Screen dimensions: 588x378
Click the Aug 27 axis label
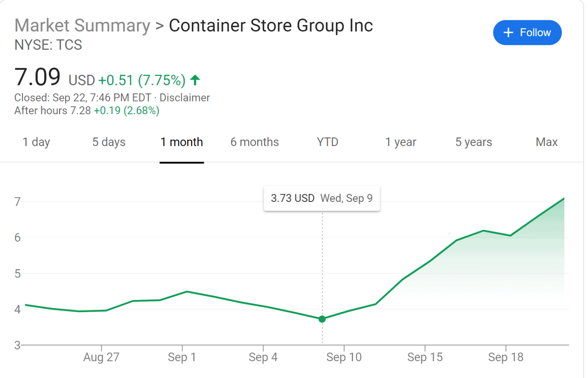(x=101, y=357)
